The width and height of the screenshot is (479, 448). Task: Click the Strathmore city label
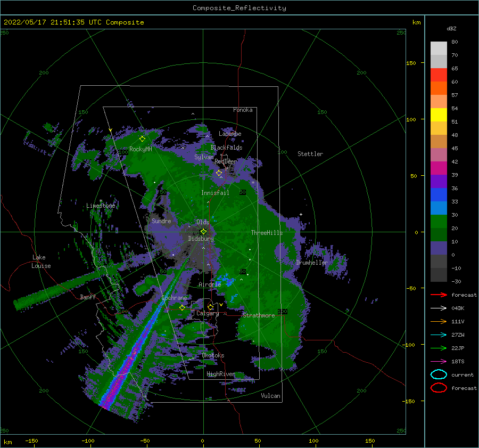tap(259, 315)
